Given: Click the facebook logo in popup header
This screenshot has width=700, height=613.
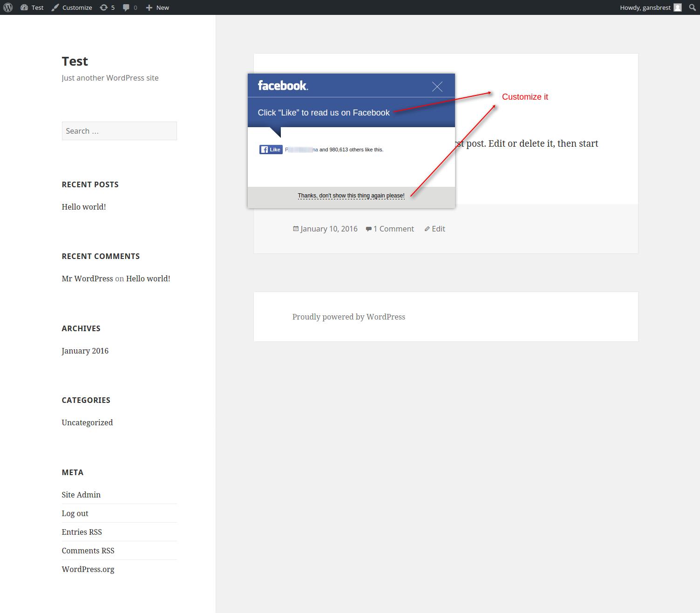Looking at the screenshot, I should click(283, 86).
